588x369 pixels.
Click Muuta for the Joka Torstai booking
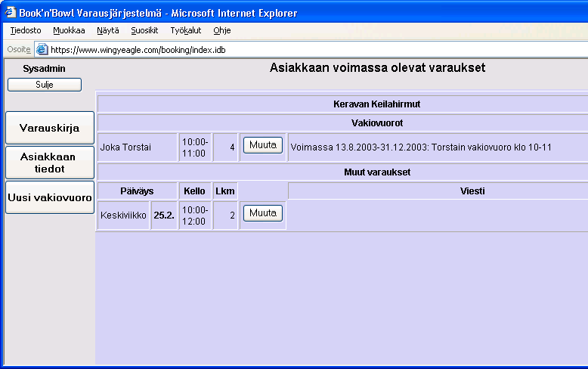[262, 145]
